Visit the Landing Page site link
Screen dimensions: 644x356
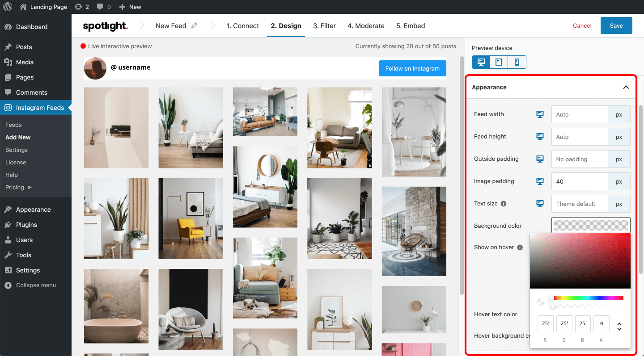[43, 7]
